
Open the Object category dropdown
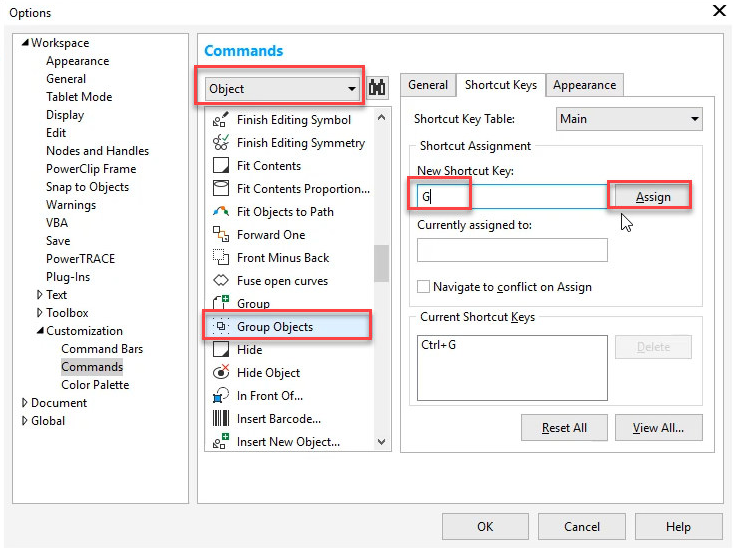coord(281,89)
